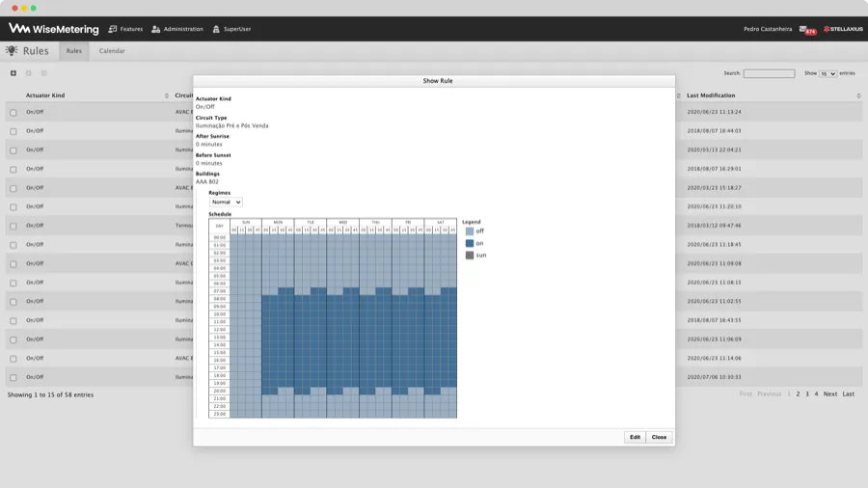Screen dimensions: 868x488
Task: Click the WED column header in schedule
Action: click(343, 222)
